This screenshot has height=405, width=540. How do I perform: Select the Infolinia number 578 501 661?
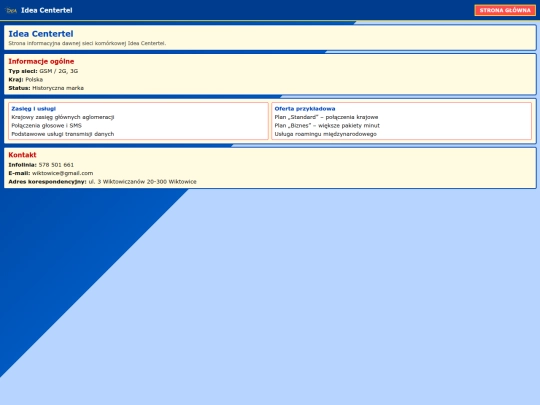click(x=56, y=165)
